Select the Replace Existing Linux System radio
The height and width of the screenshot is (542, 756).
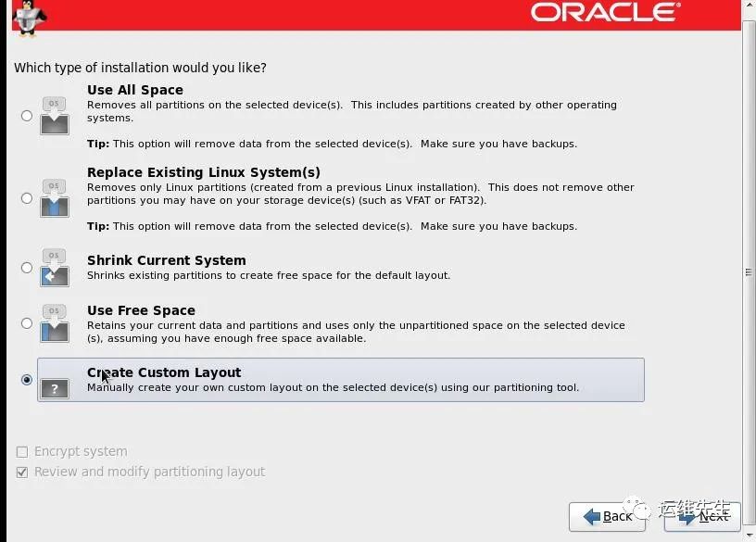(26, 198)
